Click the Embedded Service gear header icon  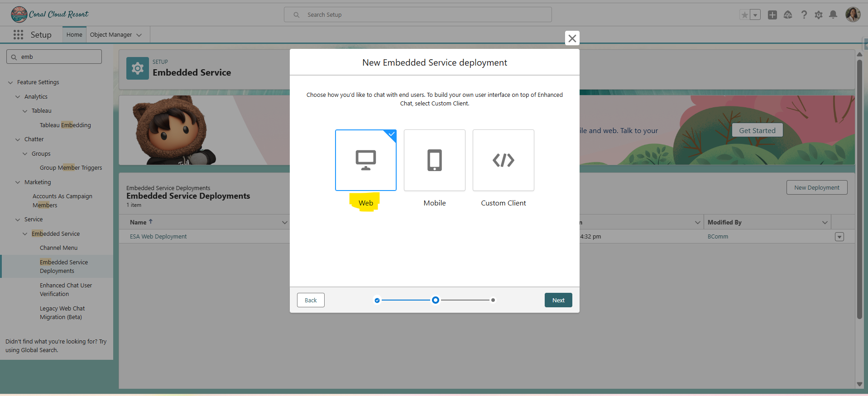tap(138, 68)
